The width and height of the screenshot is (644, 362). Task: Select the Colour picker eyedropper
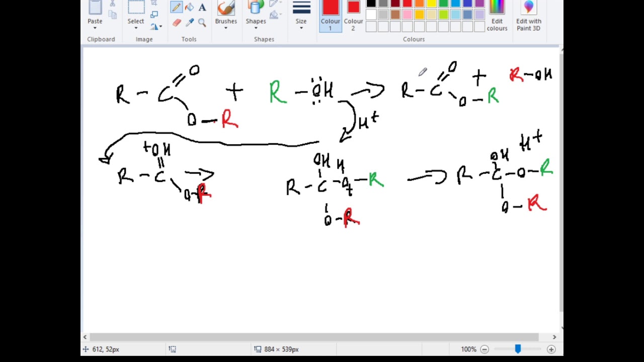pyautogui.click(x=189, y=23)
